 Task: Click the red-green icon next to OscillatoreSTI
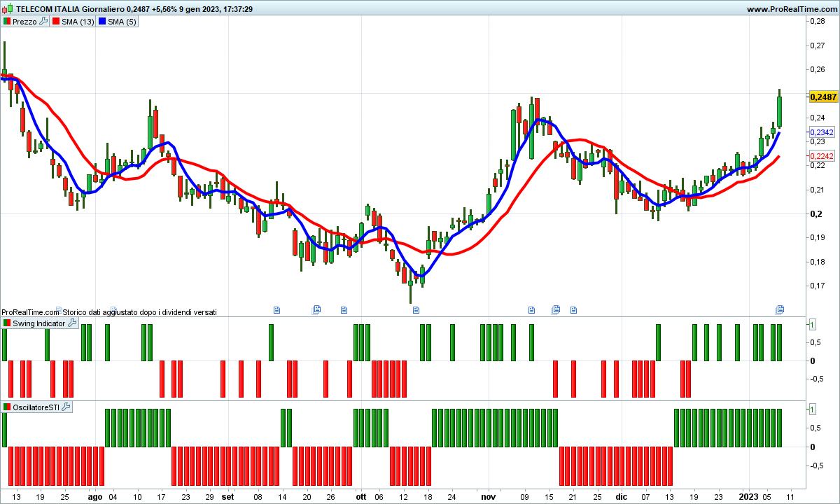pyautogui.click(x=7, y=407)
